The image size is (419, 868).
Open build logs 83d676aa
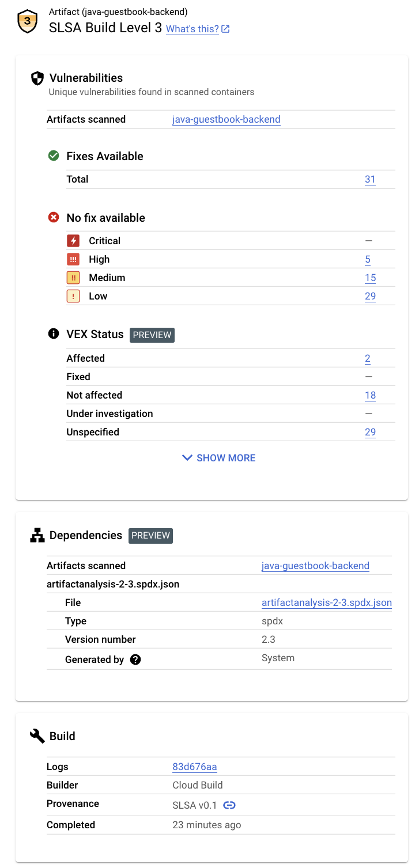(194, 767)
